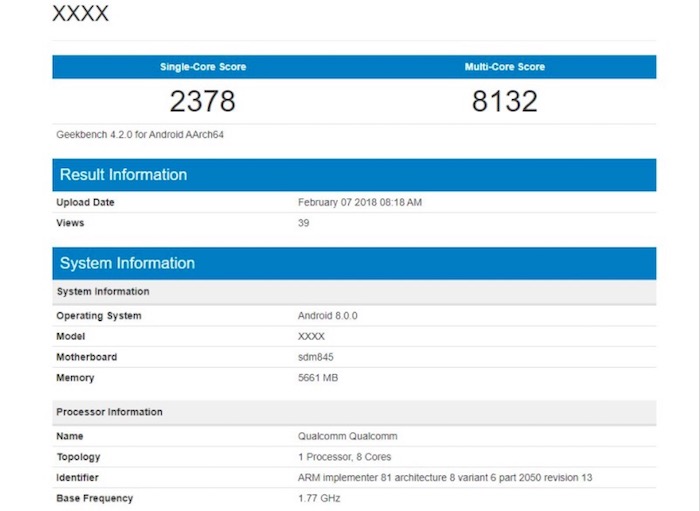This screenshot has width=700, height=511.
Task: Click the Upload Date label
Action: [85, 203]
